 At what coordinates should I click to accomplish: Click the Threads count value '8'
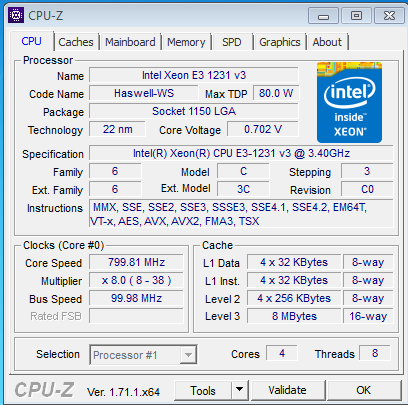(375, 353)
